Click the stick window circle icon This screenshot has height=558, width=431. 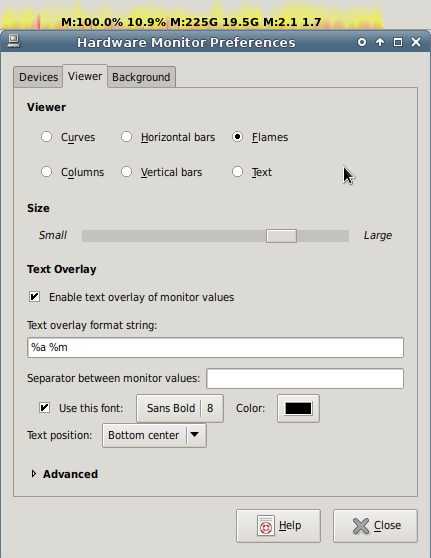pyautogui.click(x=362, y=42)
